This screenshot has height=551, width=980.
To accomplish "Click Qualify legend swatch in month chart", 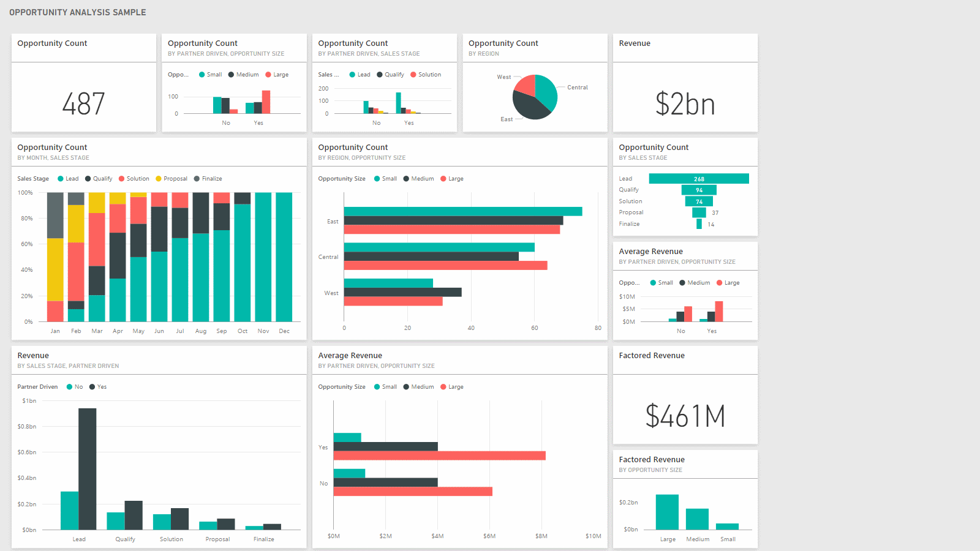I will [88, 179].
